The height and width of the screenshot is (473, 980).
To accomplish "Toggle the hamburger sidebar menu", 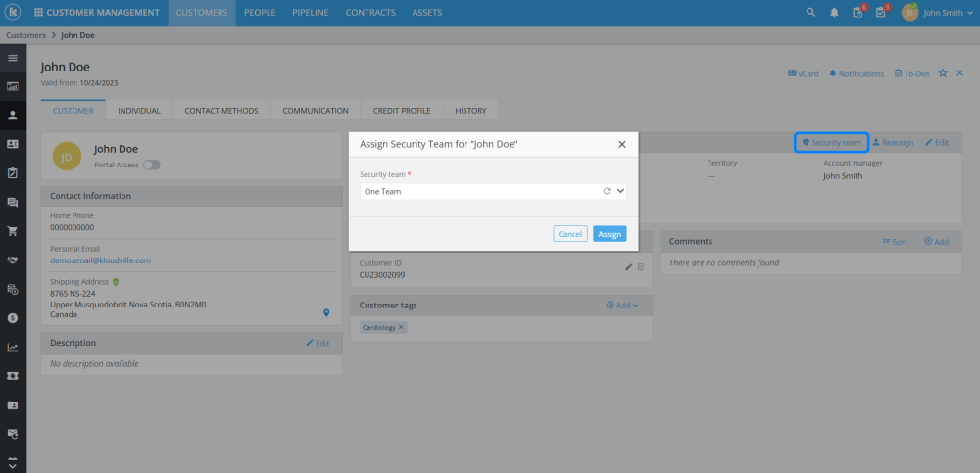I will 13,58.
